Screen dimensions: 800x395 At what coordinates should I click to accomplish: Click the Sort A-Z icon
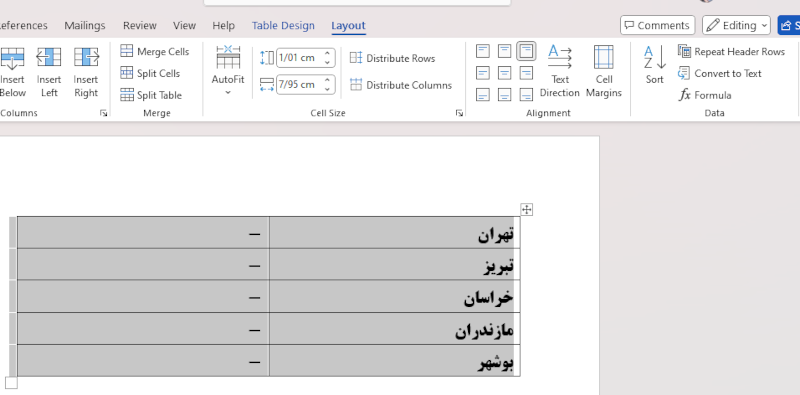click(655, 65)
